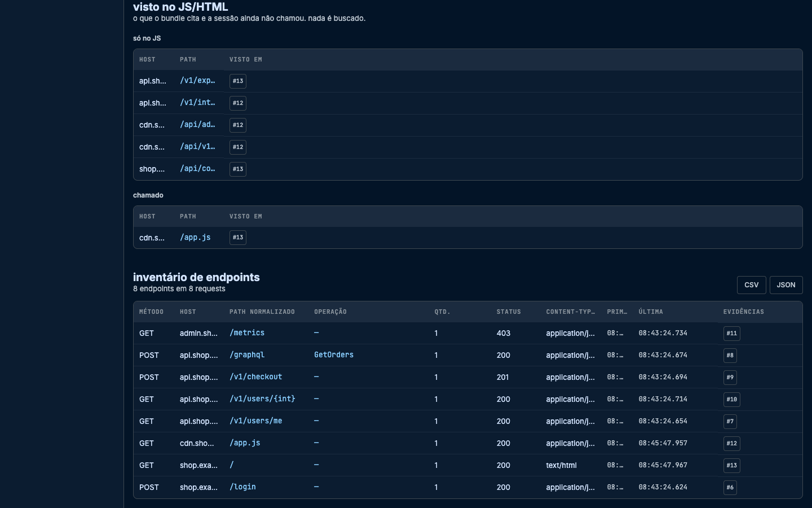The image size is (812, 508).
Task: Click evidence badge #12 in the /v1/int… row
Action: coord(238,103)
